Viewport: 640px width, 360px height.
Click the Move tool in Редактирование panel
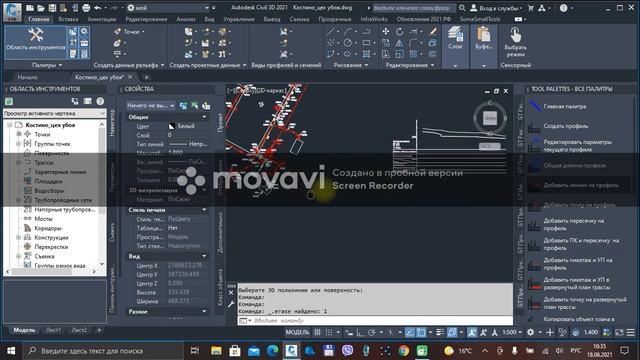[x=386, y=31]
